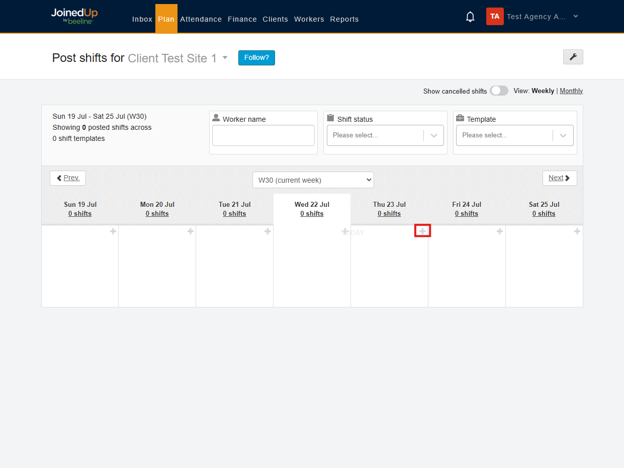Go to the previous week with Prev
Screen dimensions: 624x468
(68, 178)
